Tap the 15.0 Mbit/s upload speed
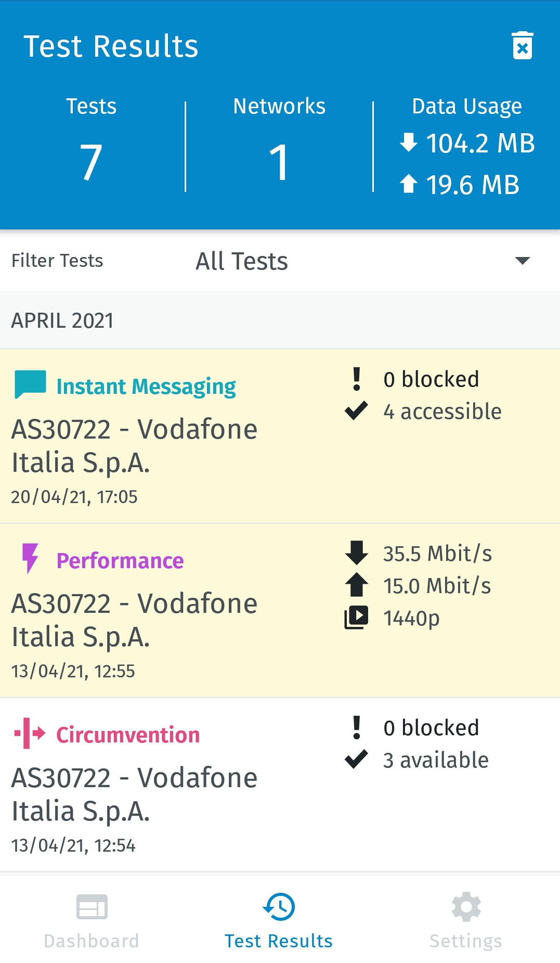This screenshot has width=560, height=963. [437, 586]
